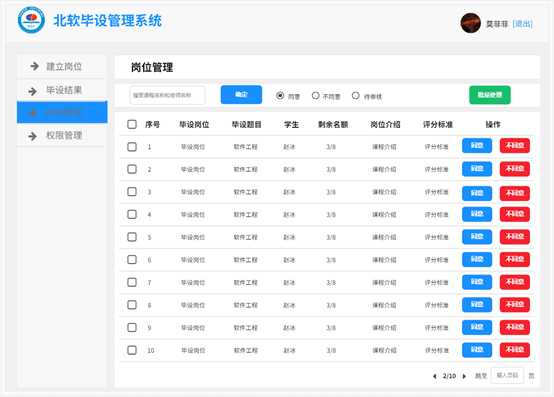The width and height of the screenshot is (554, 397).
Task: Click the 课程介绍 cell in row 10
Action: click(384, 350)
